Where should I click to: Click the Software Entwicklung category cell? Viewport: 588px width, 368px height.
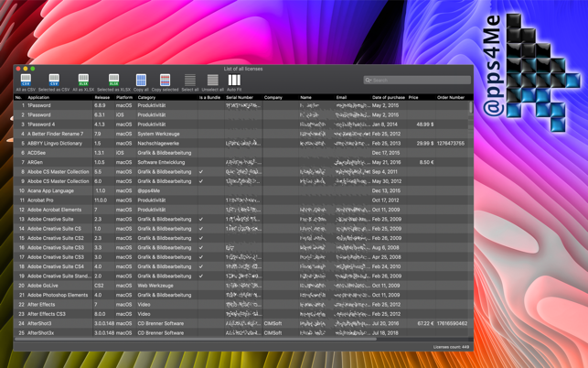tap(161, 162)
